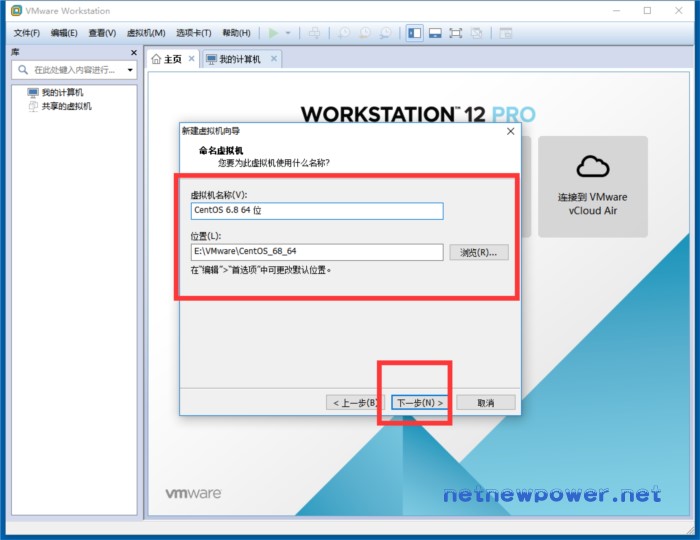Click the VMware Workstation title bar icon
The height and width of the screenshot is (540, 700).
(x=16, y=10)
